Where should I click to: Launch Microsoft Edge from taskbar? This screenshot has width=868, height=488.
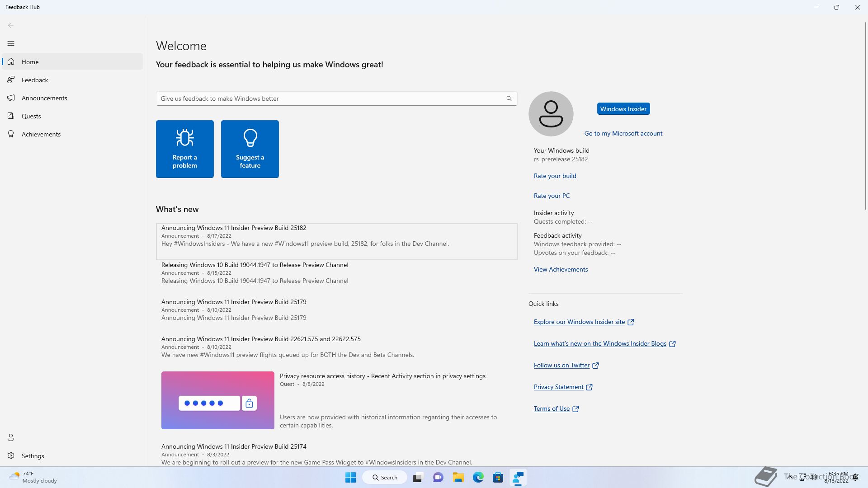click(478, 477)
